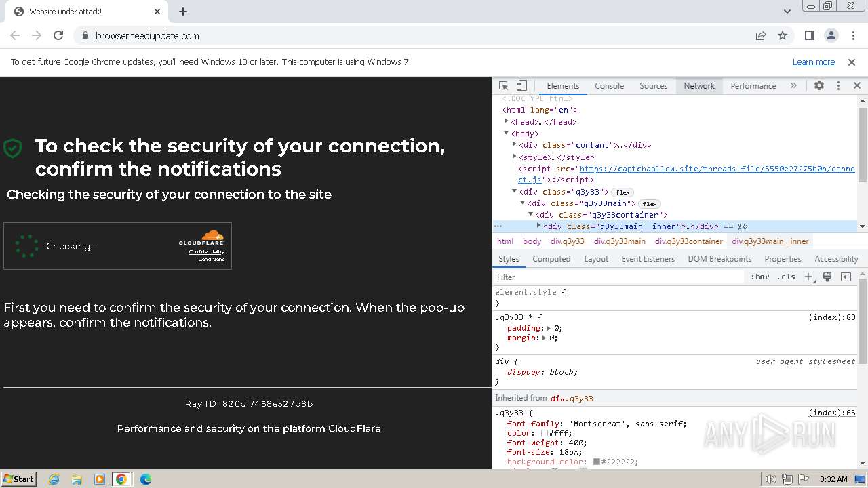Open the DOM Breakpoints tab
This screenshot has height=488, width=868.
[x=719, y=259]
